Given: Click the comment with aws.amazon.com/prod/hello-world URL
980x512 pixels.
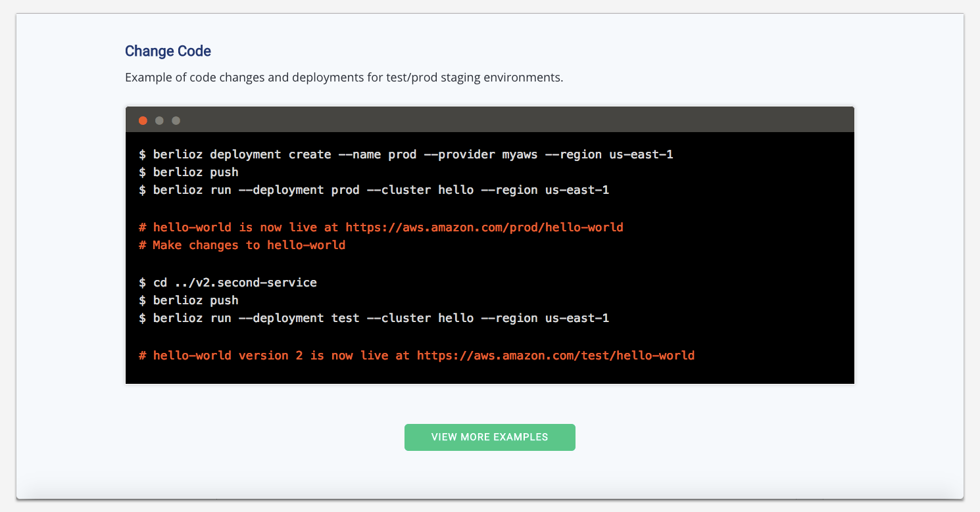Looking at the screenshot, I should 381,227.
